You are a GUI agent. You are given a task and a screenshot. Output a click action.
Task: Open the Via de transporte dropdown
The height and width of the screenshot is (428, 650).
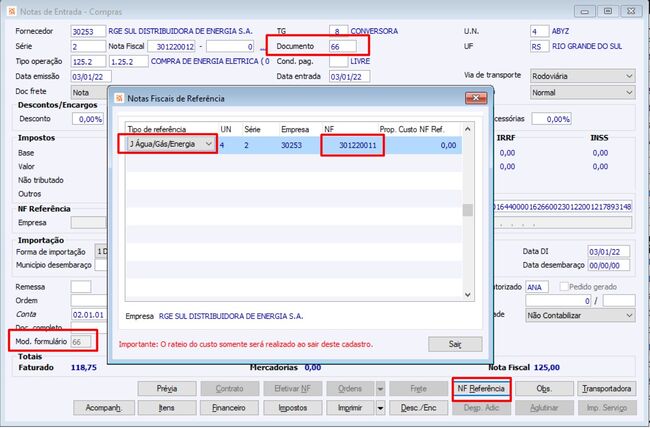tap(582, 76)
